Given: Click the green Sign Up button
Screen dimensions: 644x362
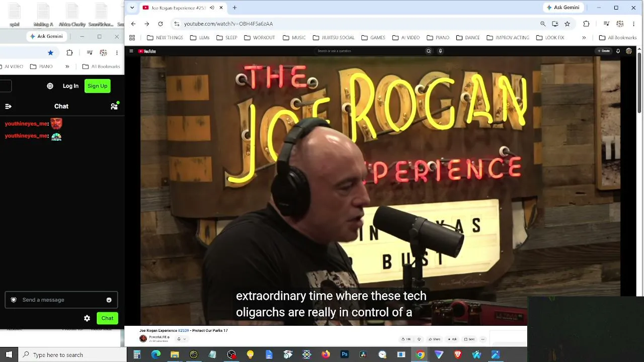Looking at the screenshot, I should tap(98, 86).
